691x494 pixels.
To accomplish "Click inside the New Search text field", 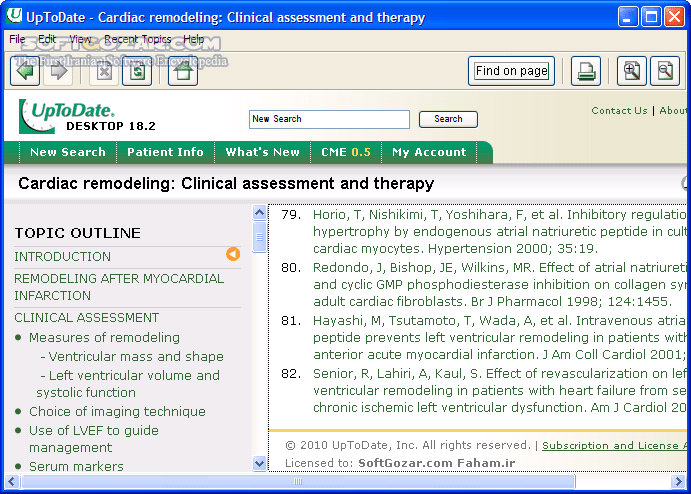I will (329, 119).
